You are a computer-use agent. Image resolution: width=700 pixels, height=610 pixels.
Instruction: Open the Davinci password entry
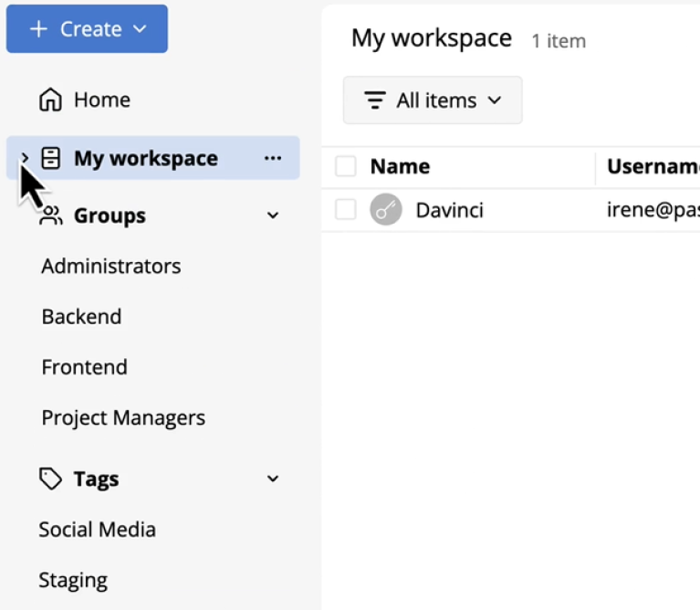coord(449,210)
